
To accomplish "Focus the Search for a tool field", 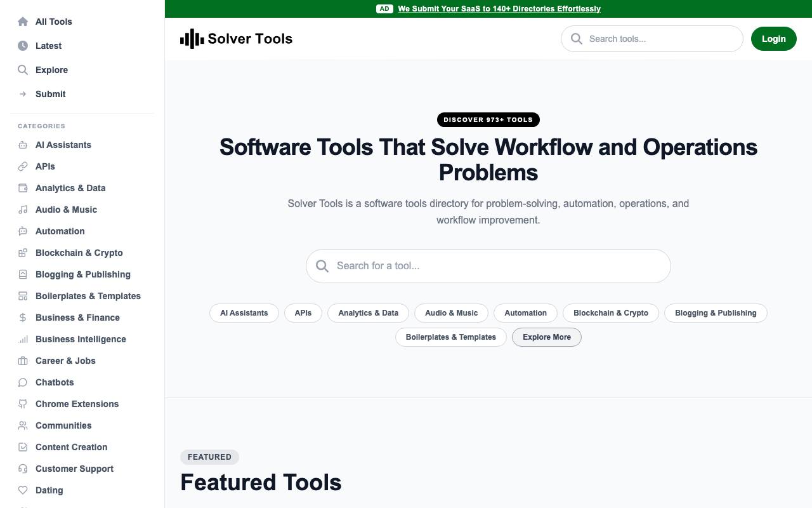I will 488,266.
